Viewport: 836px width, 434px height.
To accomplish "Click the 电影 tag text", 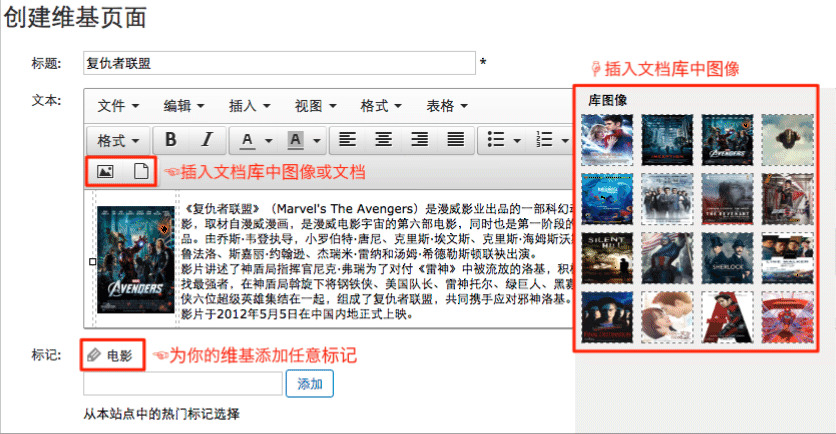I will point(119,356).
